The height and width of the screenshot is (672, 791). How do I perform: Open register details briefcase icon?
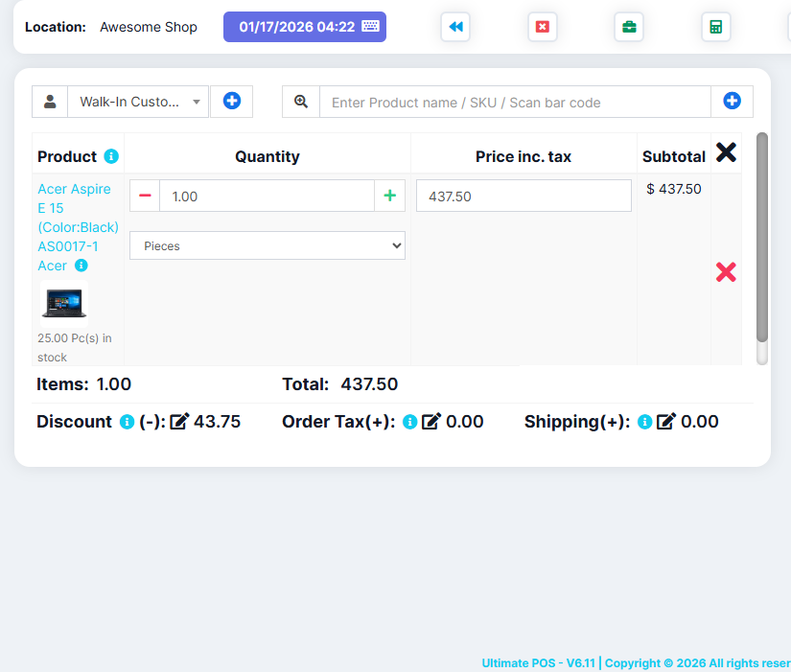[629, 27]
